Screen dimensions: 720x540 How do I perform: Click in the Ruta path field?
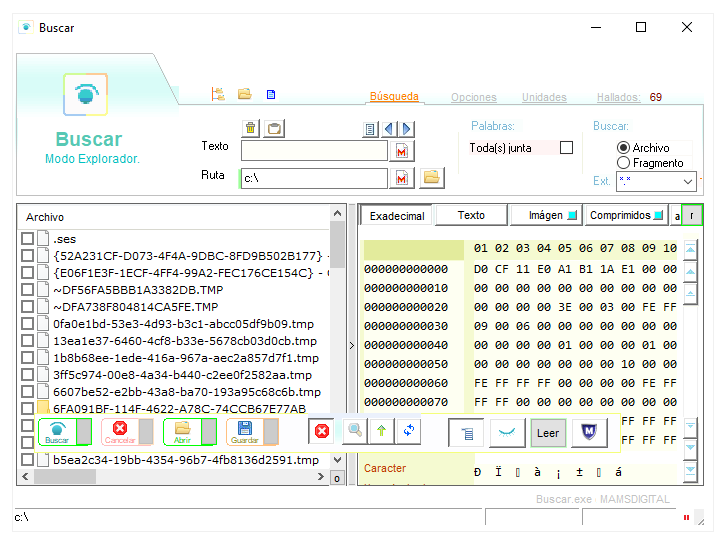[x=314, y=178]
